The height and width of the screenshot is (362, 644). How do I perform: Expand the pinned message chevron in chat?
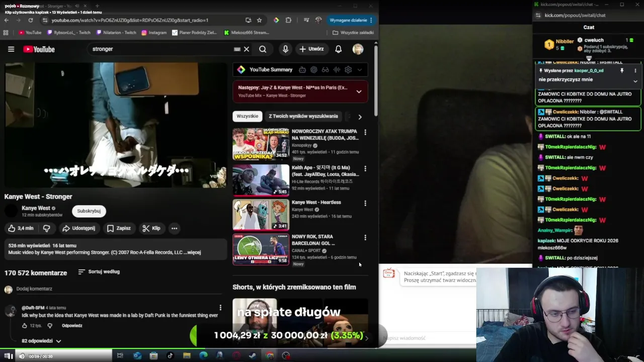[x=635, y=81]
